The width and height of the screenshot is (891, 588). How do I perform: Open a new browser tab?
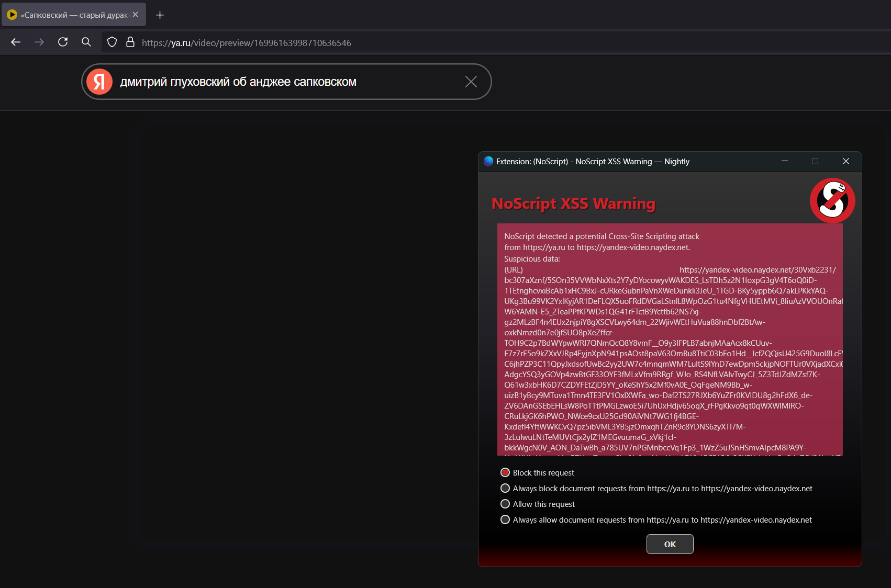pyautogui.click(x=160, y=15)
